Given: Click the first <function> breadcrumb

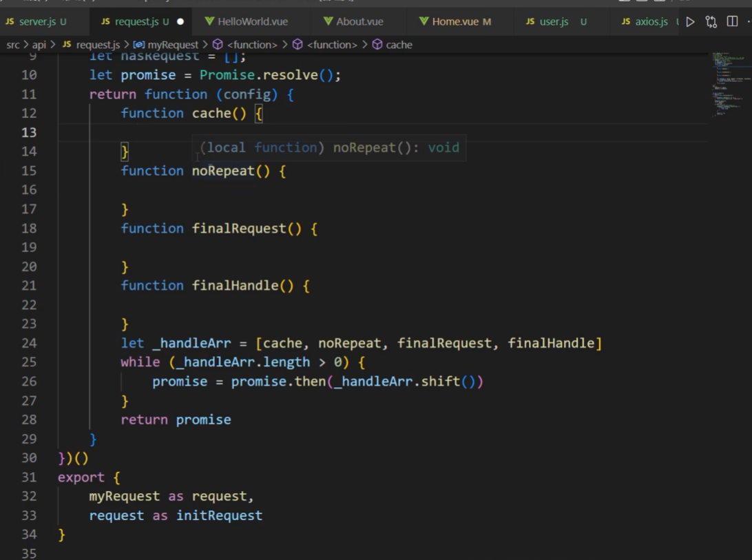Looking at the screenshot, I should (x=245, y=45).
